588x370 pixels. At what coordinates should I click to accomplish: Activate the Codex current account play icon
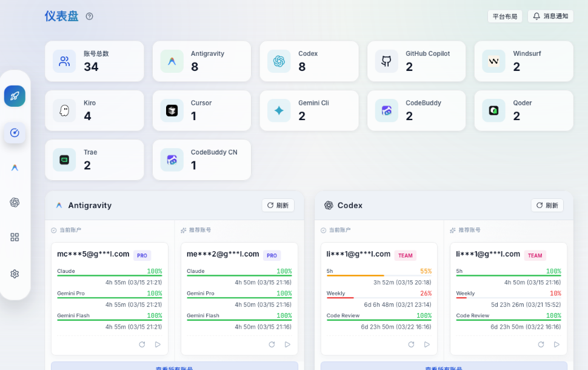pos(427,345)
